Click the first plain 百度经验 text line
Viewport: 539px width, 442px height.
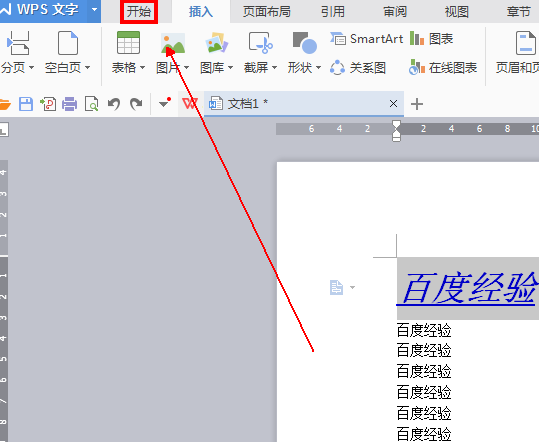click(x=424, y=330)
